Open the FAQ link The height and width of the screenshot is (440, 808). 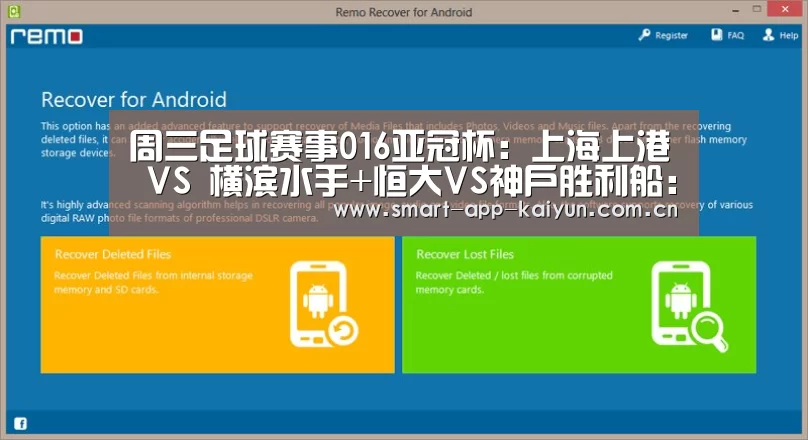[736, 36]
